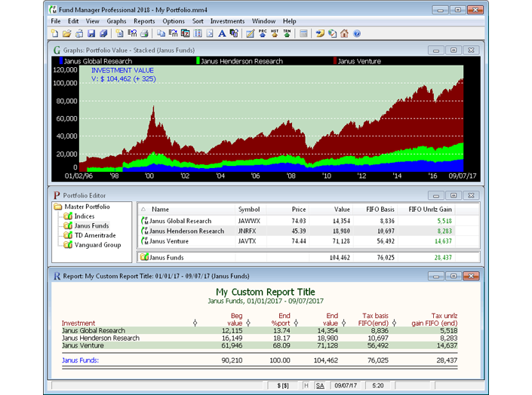Click the HST history update icon
Viewport: 532px width, 395px height.
tap(275, 33)
